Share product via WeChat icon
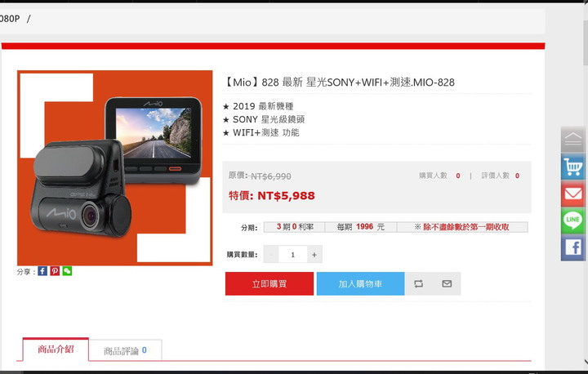Viewport: 588px width, 374px height. coord(67,271)
